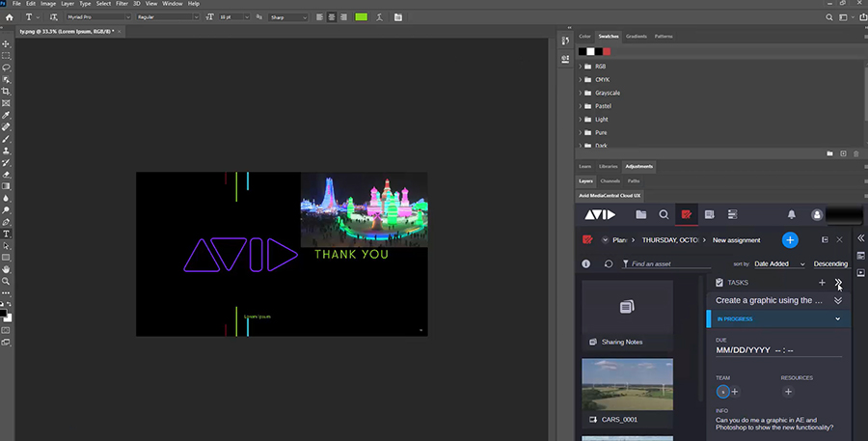Viewport: 868px width, 441px height.
Task: Open the Filter menu
Action: 122,3
